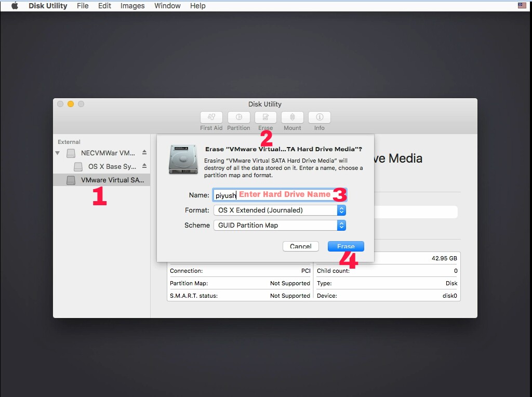Click the S.M.A.R.T. status row
Screen dimensions: 532x397
pyautogui.click(x=240, y=296)
